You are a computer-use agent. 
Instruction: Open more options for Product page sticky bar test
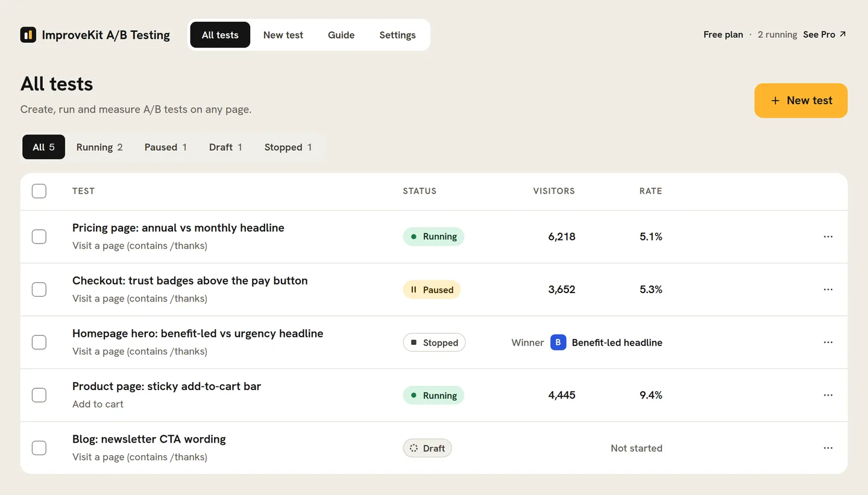coord(828,396)
